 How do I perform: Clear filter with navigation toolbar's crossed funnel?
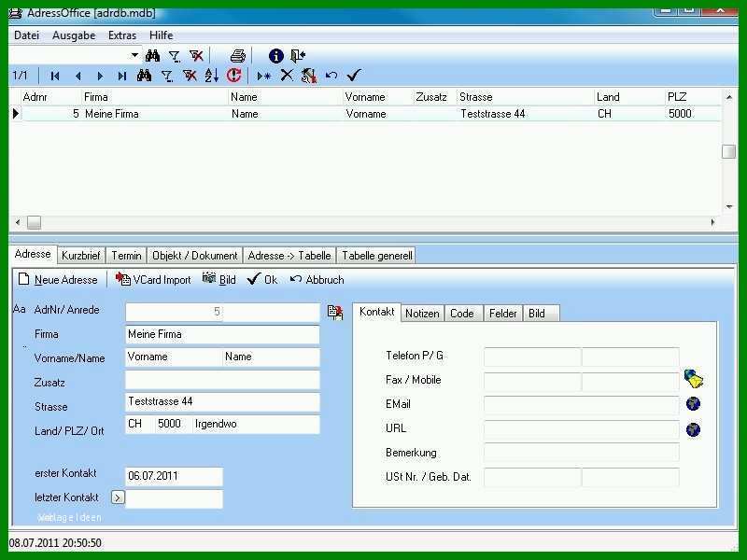click(x=190, y=76)
